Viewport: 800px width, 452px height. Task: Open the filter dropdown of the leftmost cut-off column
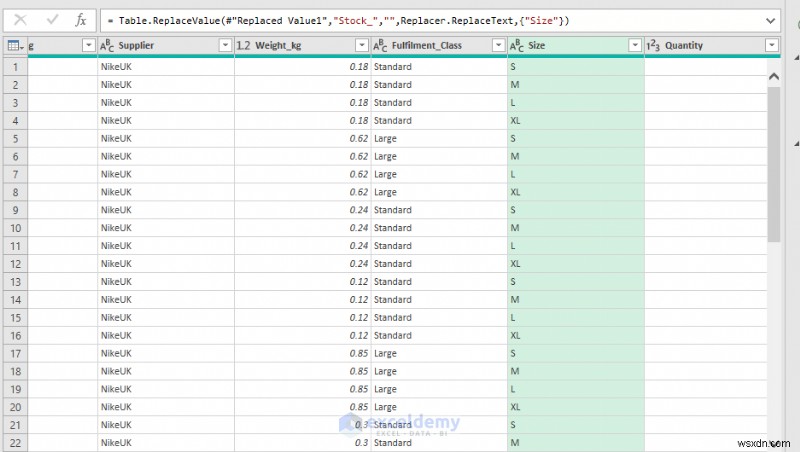pyautogui.click(x=88, y=45)
